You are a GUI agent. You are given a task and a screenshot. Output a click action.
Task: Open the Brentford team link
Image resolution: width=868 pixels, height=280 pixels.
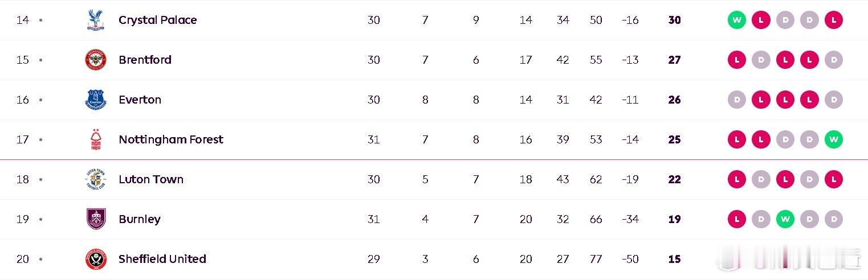pos(145,60)
